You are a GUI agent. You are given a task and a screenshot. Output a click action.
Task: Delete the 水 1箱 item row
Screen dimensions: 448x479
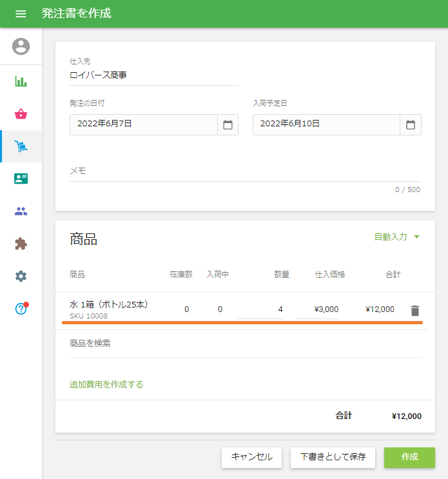[414, 310]
